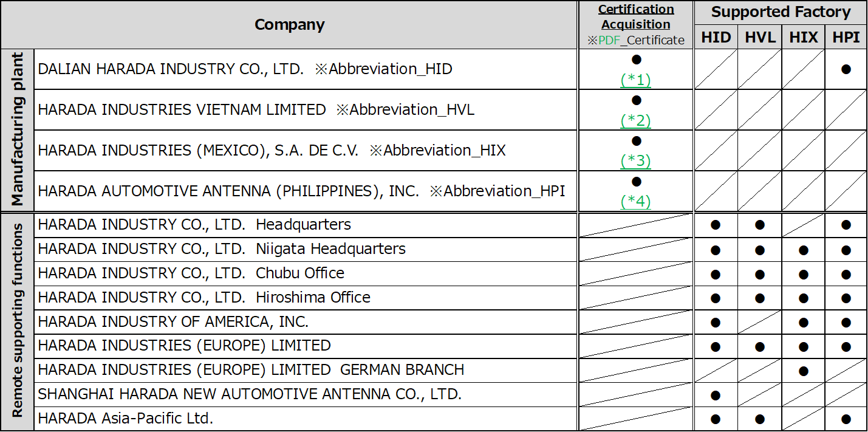Open the (*2) certificate PDF link
The image size is (868, 432).
(x=635, y=120)
